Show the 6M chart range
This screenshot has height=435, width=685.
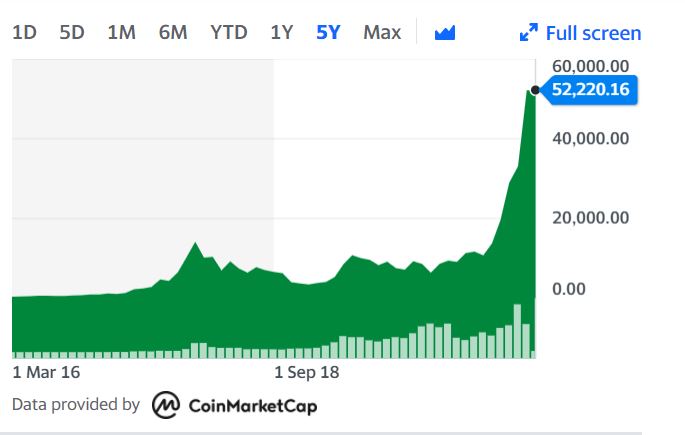(x=173, y=32)
